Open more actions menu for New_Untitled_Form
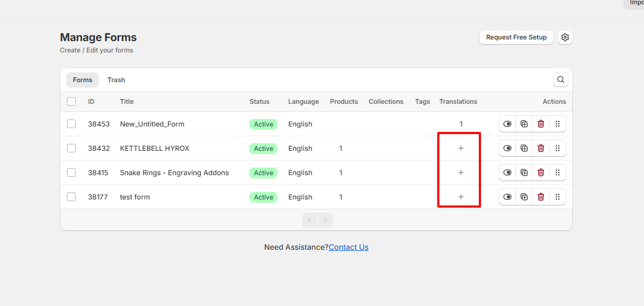Screen dimensions: 644x306 [x=557, y=124]
